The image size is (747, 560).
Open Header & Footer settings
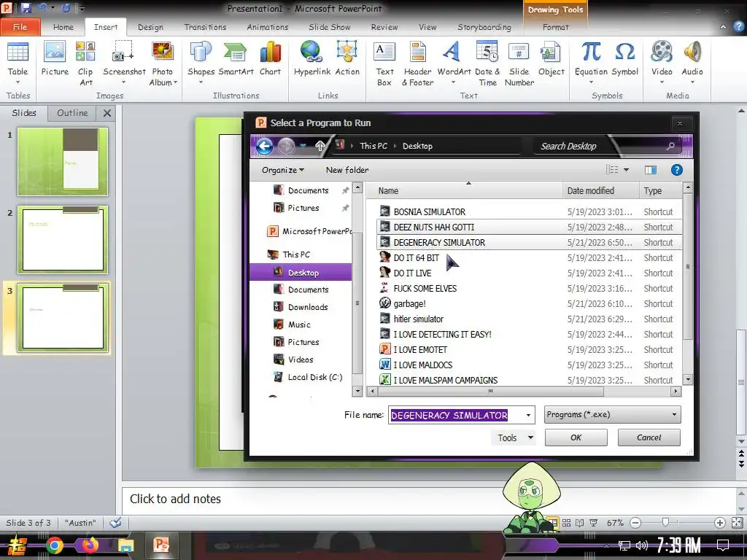point(418,63)
